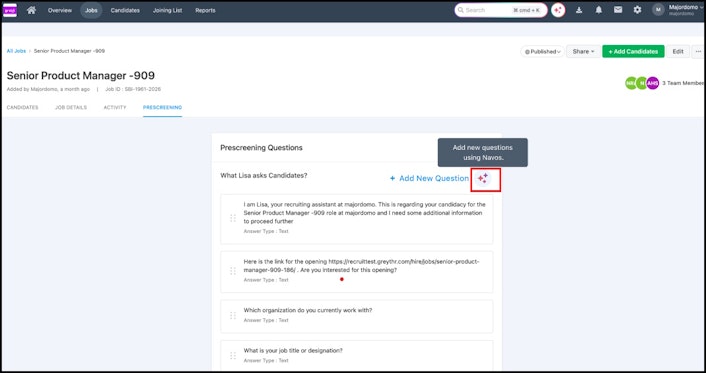Open the Majordomo account menu
The width and height of the screenshot is (706, 373).
pos(686,10)
